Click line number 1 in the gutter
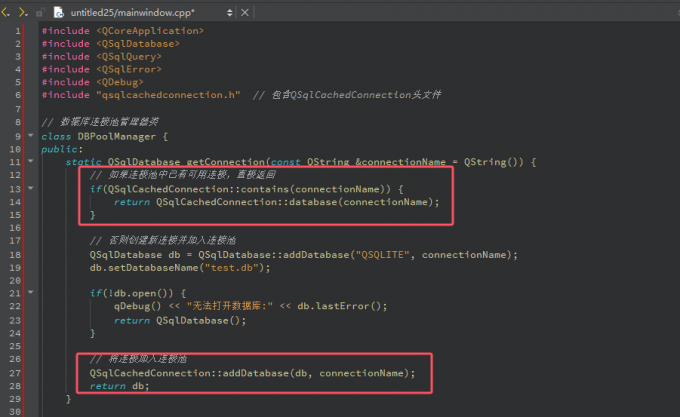 tap(17, 30)
